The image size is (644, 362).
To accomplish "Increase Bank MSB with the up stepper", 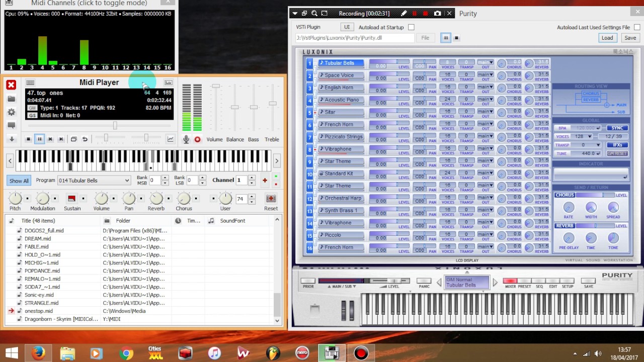I will point(165,177).
